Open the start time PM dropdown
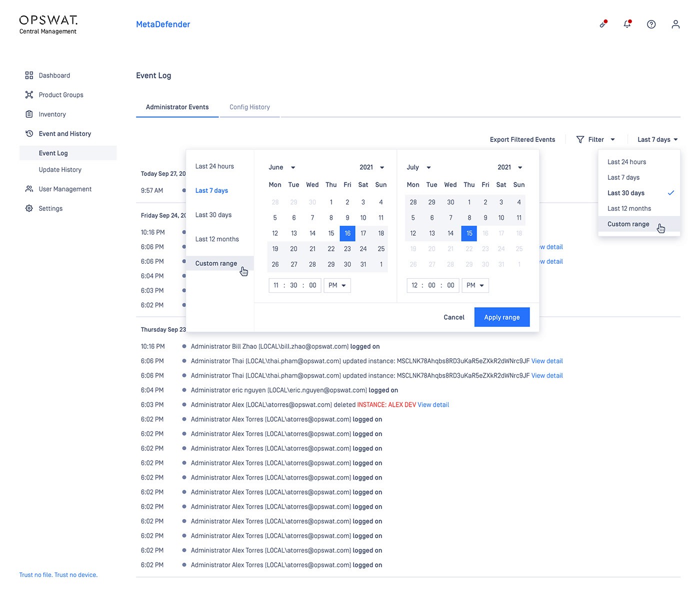This screenshot has height=606, width=700. pyautogui.click(x=337, y=285)
